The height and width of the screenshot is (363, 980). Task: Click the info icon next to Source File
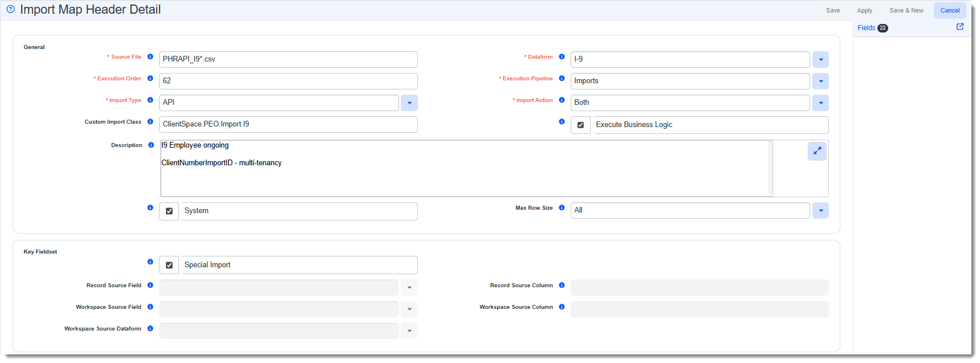click(x=151, y=57)
